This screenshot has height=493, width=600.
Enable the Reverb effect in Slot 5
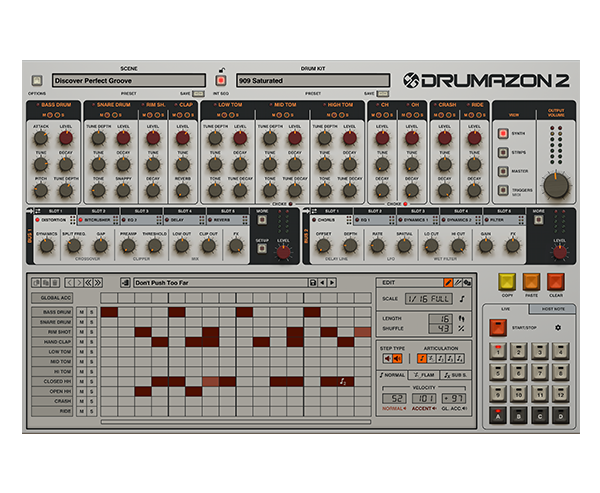pos(210,220)
